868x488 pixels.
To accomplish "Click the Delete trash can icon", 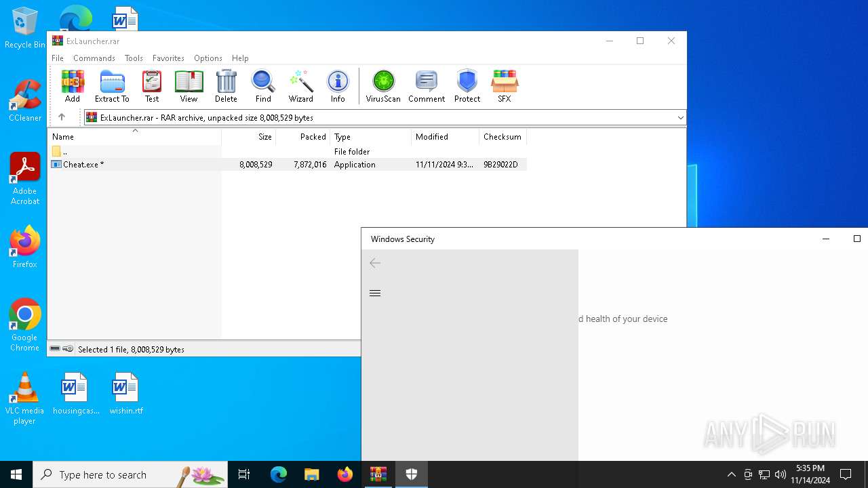I will point(226,86).
